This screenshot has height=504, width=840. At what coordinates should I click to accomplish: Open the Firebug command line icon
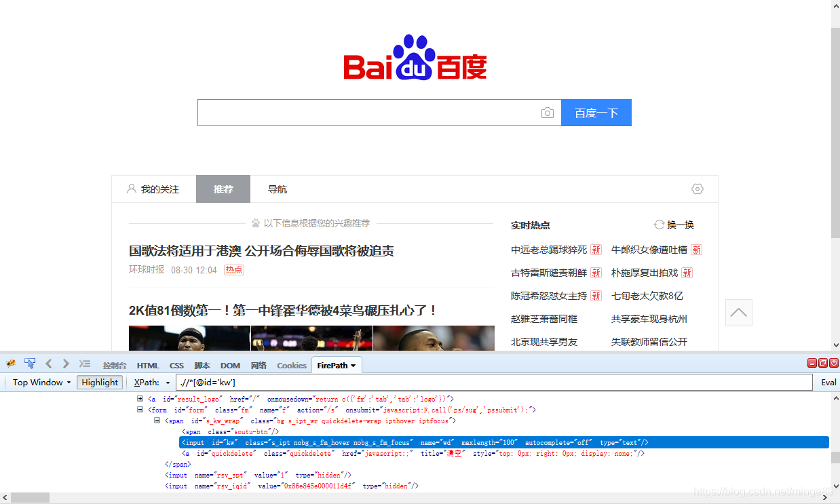(85, 364)
